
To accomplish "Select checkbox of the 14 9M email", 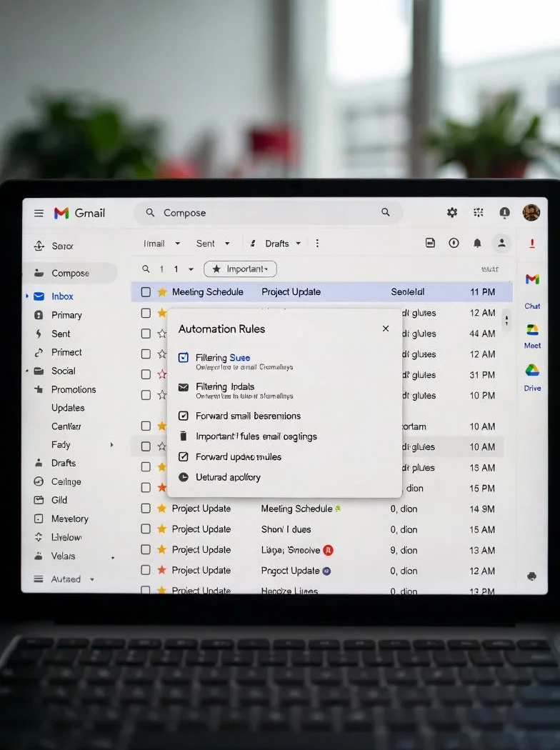I will (146, 509).
